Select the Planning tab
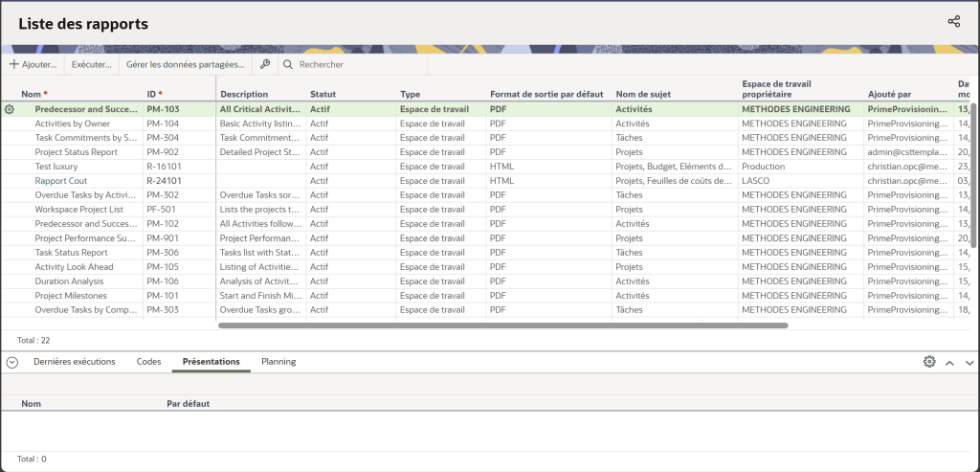The height and width of the screenshot is (472, 980). click(x=278, y=362)
